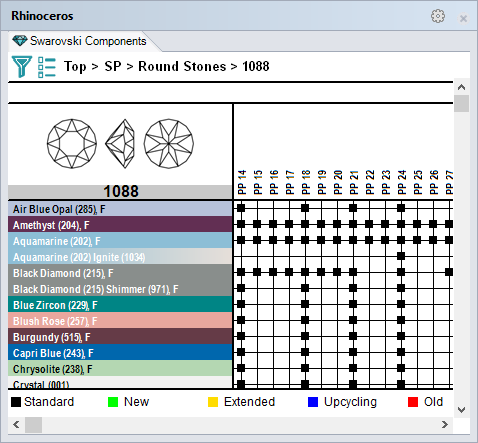Select Blue Zircon PP 21 cell
The height and width of the screenshot is (443, 478).
[353, 304]
